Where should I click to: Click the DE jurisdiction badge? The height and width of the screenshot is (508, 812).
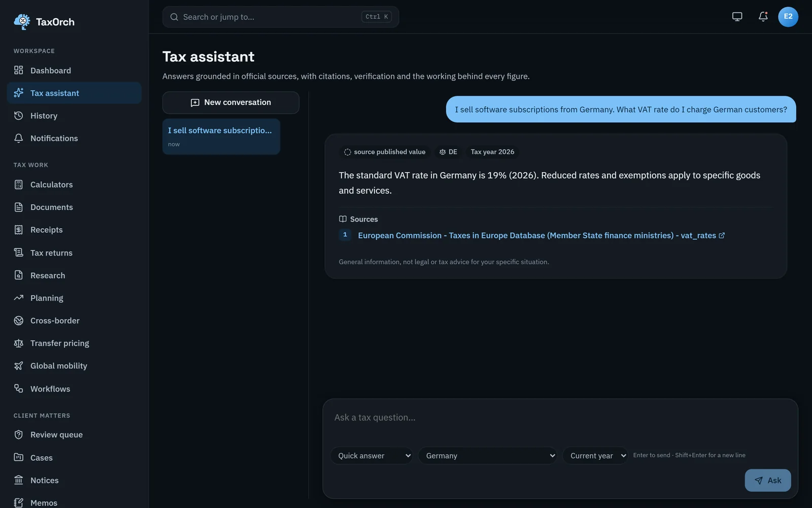(x=448, y=152)
